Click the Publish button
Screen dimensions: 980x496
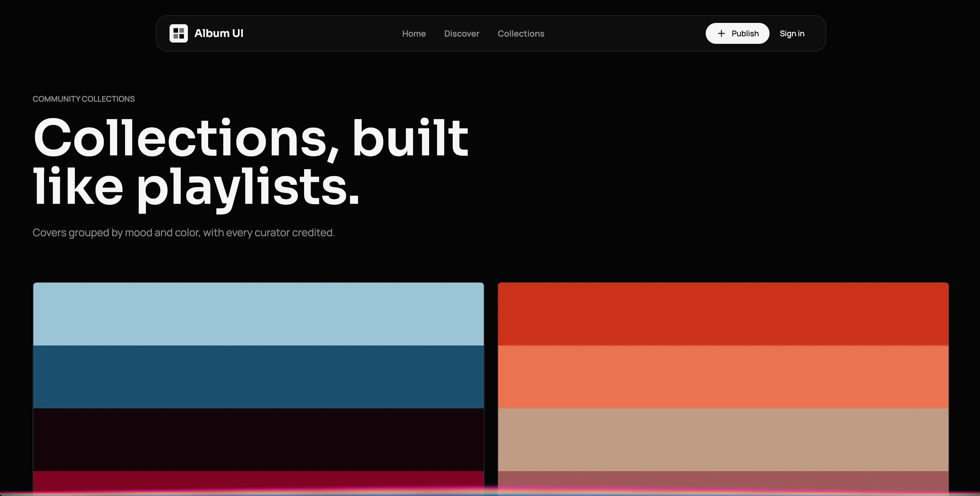[737, 33]
